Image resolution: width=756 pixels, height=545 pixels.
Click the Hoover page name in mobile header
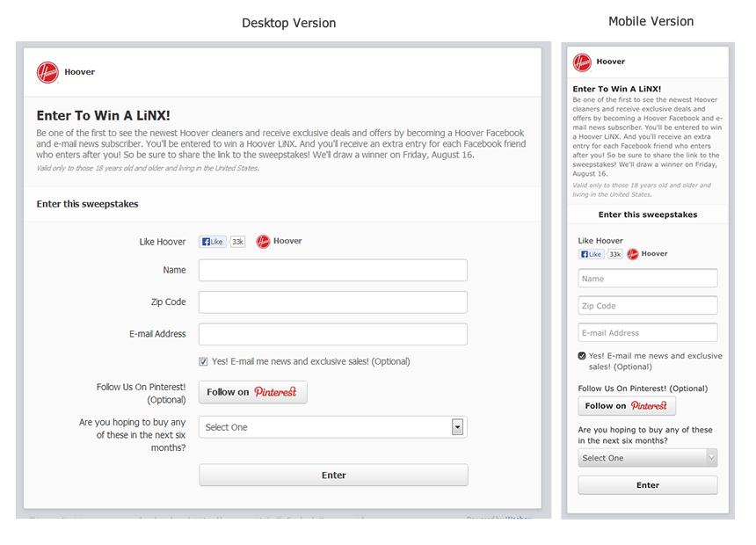pyautogui.click(x=610, y=62)
